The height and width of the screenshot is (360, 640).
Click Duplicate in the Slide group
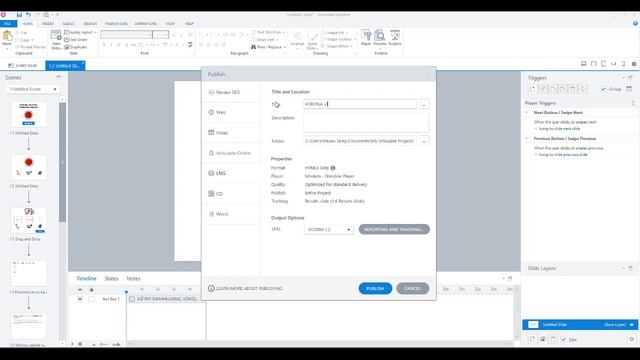(76, 47)
